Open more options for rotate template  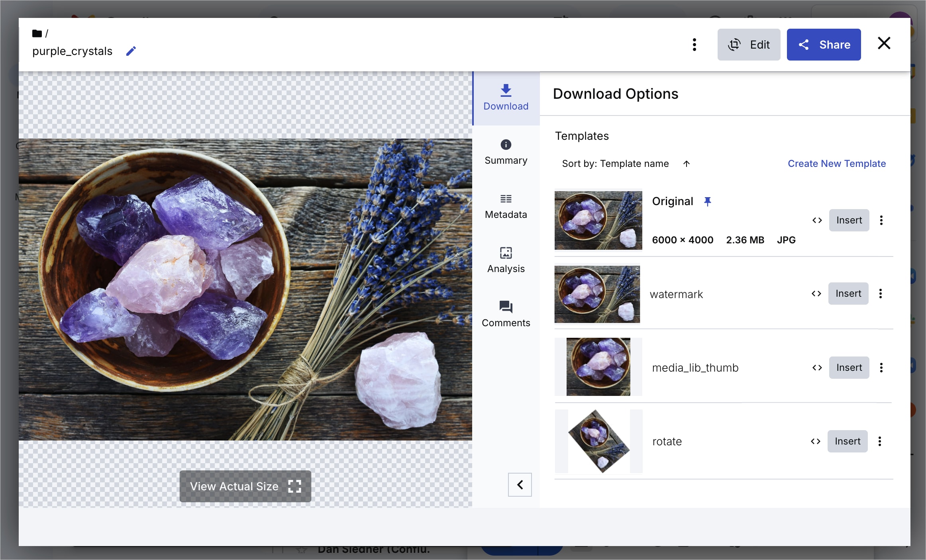click(x=880, y=441)
